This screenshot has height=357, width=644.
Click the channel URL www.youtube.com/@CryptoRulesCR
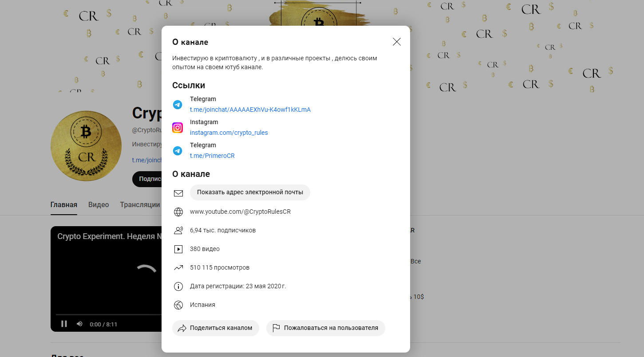pyautogui.click(x=240, y=212)
